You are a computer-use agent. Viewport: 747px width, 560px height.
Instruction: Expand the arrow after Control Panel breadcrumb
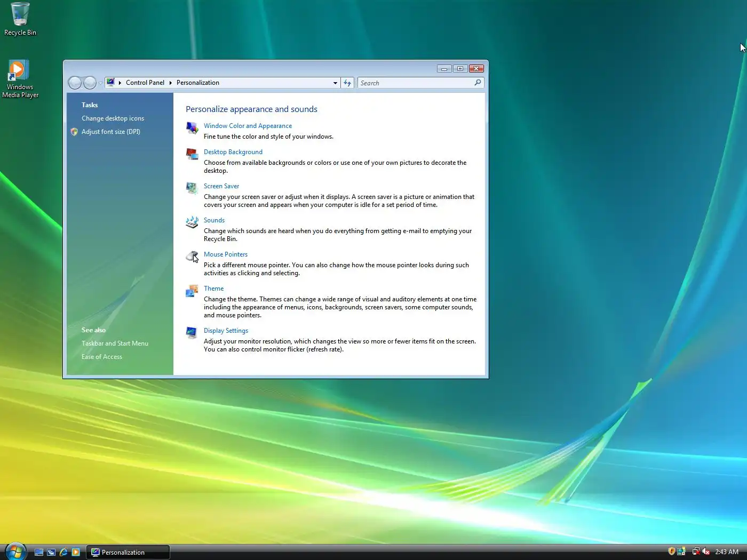[x=171, y=83]
